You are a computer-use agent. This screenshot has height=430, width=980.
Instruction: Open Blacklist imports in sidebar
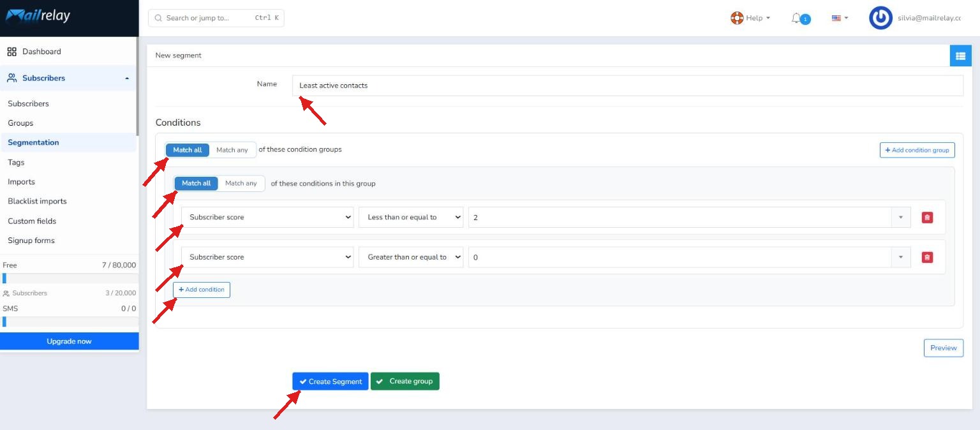tap(37, 201)
